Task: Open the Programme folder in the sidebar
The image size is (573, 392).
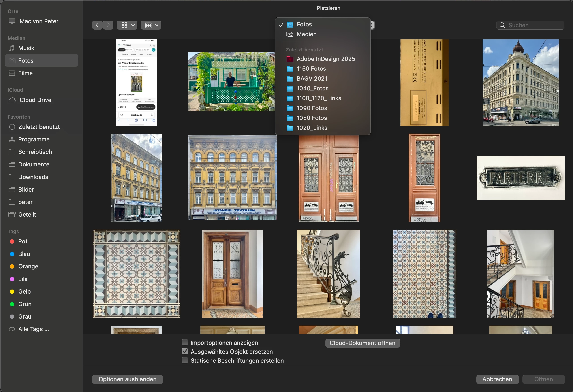Action: click(x=34, y=139)
